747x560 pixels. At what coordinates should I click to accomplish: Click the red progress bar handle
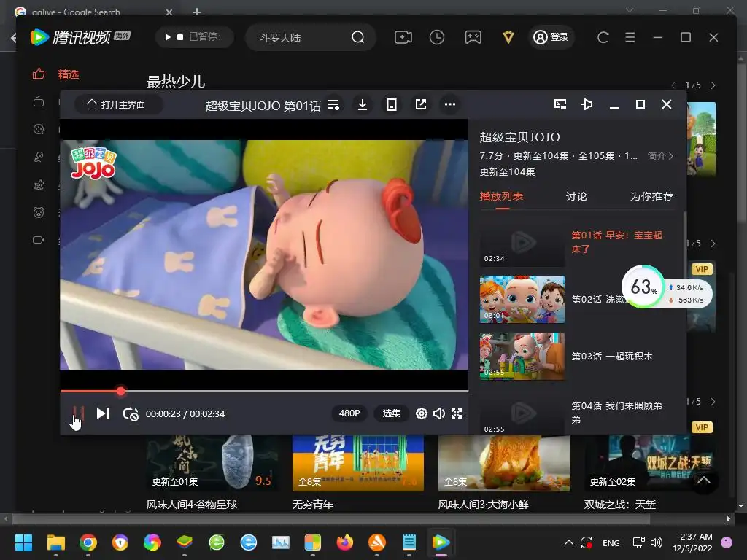(121, 391)
